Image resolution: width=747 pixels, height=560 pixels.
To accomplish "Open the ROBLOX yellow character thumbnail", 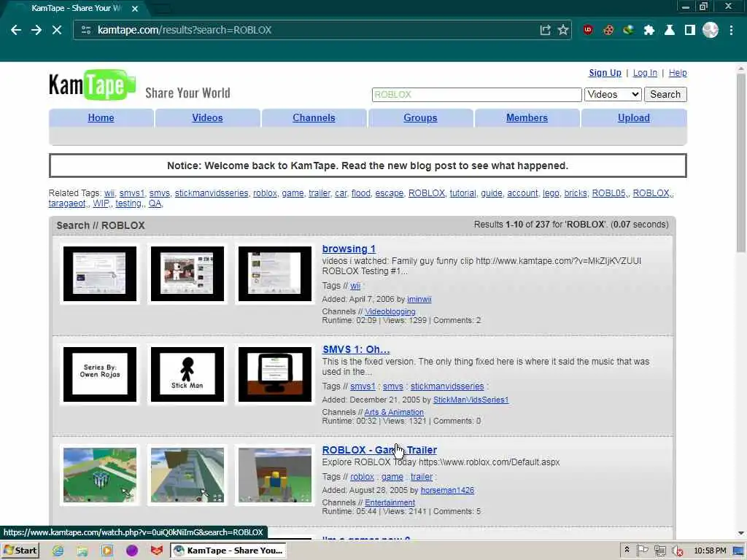I will pos(275,475).
